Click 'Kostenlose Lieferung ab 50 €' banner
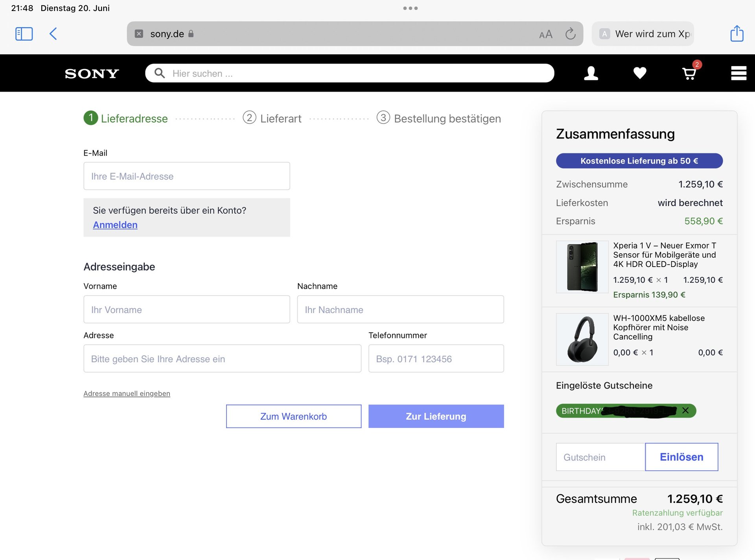 tap(639, 161)
